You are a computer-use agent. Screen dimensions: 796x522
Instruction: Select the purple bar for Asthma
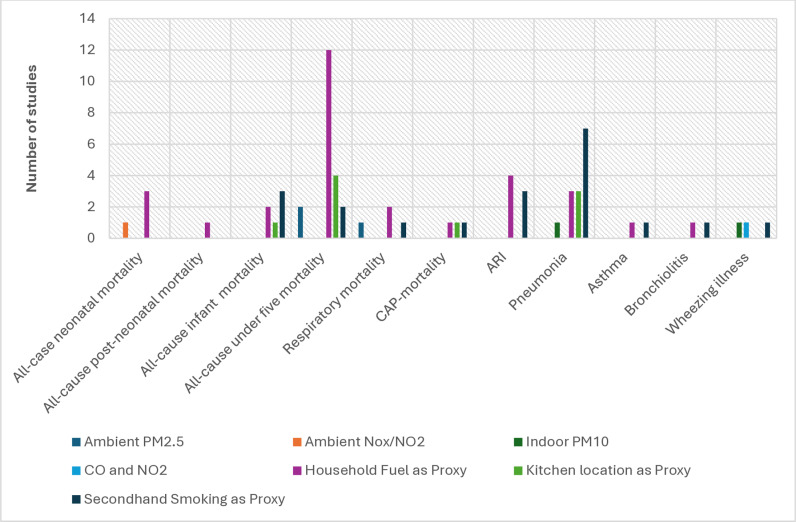tap(632, 230)
